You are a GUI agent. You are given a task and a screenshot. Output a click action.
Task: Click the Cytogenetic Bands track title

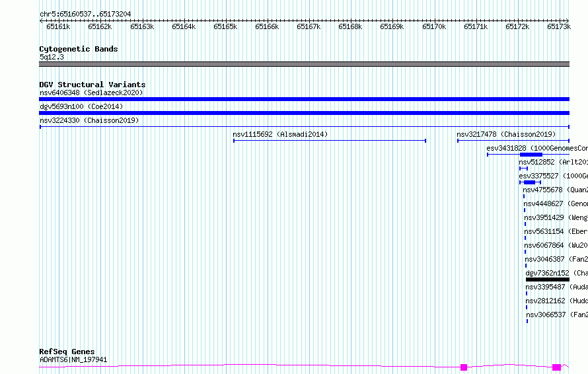79,49
